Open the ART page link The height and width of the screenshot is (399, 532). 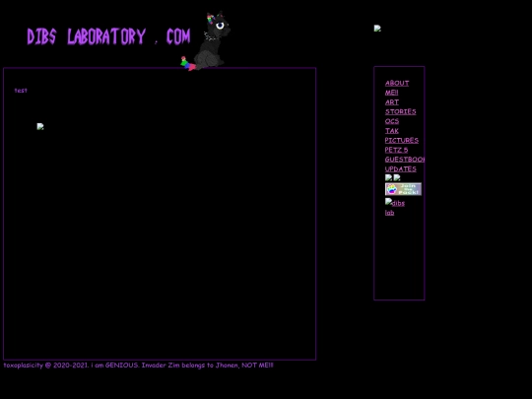pyautogui.click(x=391, y=102)
